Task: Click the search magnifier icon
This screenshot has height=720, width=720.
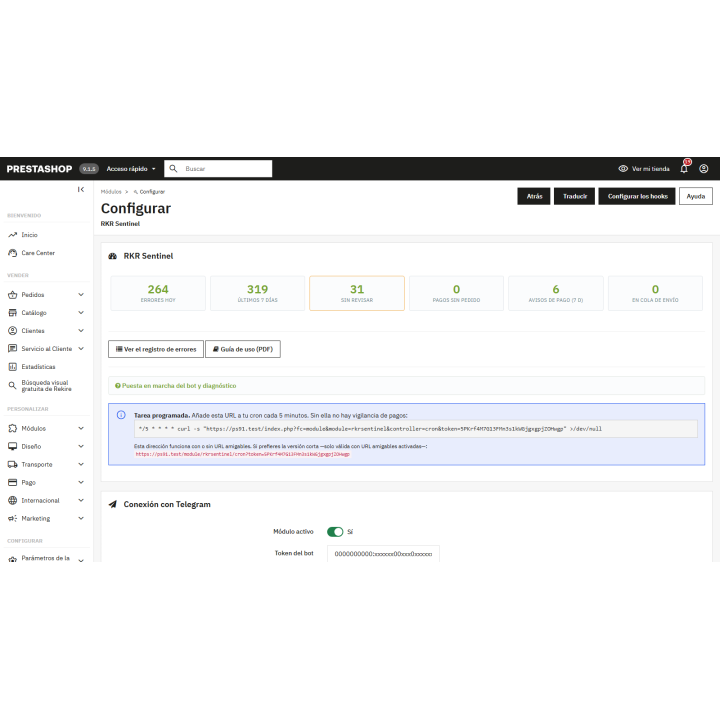Action: pos(173,169)
